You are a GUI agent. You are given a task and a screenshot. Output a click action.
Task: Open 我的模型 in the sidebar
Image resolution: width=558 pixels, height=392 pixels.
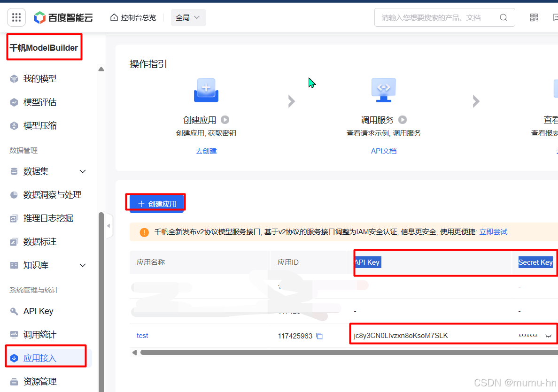(x=40, y=78)
